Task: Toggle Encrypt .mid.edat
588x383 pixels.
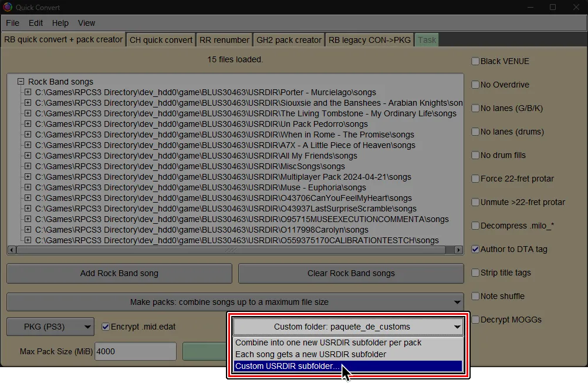Action: tap(107, 327)
